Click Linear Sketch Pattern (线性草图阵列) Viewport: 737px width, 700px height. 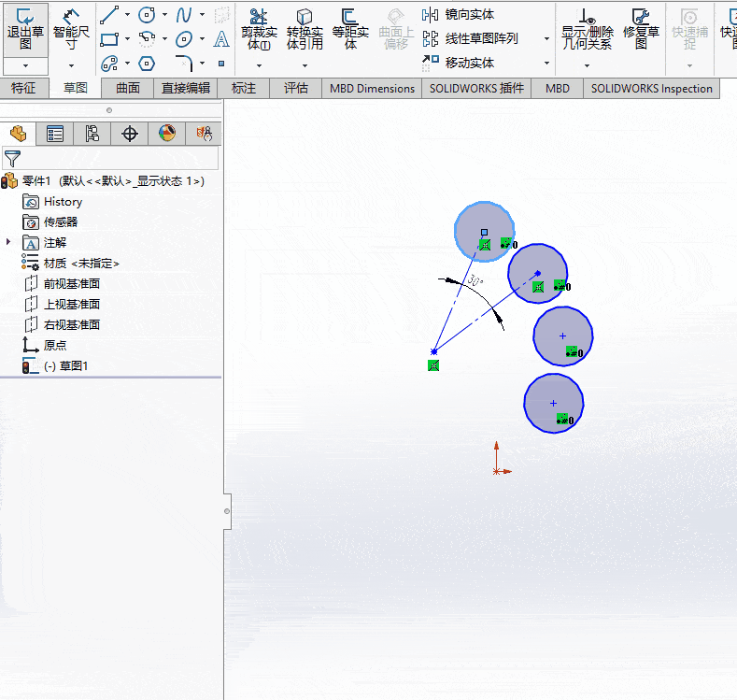click(470, 38)
